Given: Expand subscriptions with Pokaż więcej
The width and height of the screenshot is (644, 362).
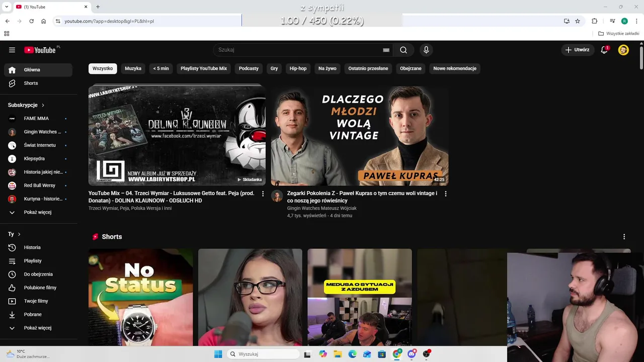Looking at the screenshot, I should (x=38, y=212).
